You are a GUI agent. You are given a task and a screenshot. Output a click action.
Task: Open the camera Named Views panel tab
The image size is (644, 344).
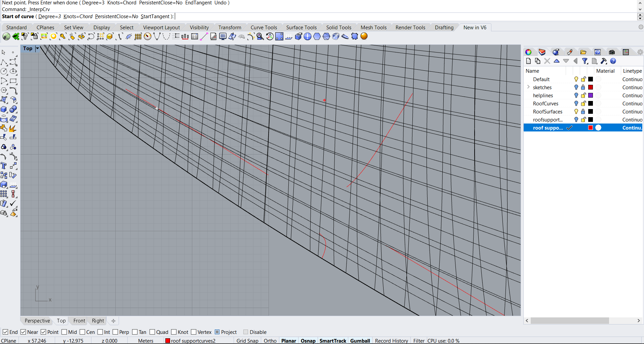tap(612, 52)
